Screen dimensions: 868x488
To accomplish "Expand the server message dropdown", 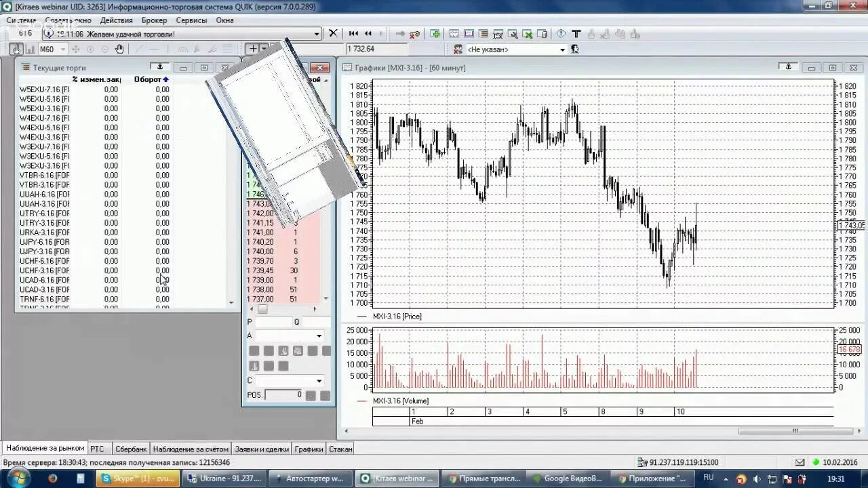I will 317,34.
